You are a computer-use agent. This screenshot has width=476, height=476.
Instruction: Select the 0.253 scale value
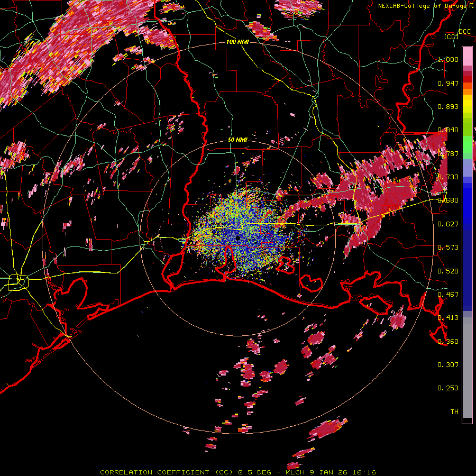(x=448, y=388)
